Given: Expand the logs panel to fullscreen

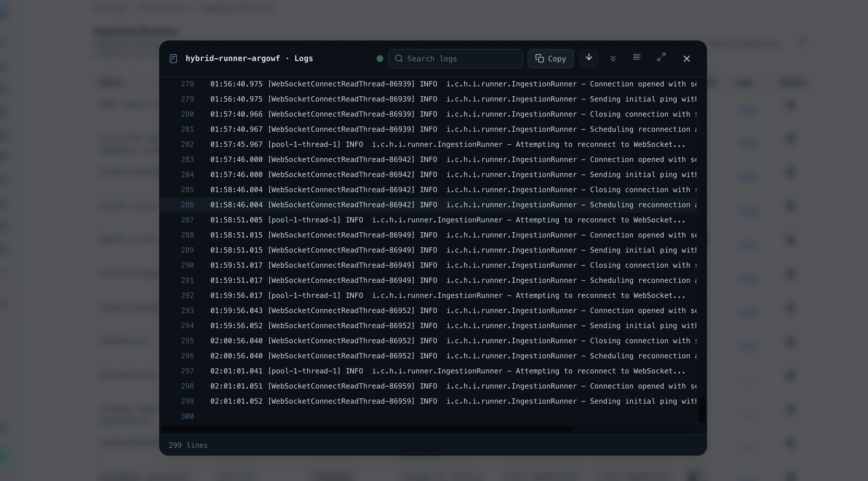Looking at the screenshot, I should [661, 57].
